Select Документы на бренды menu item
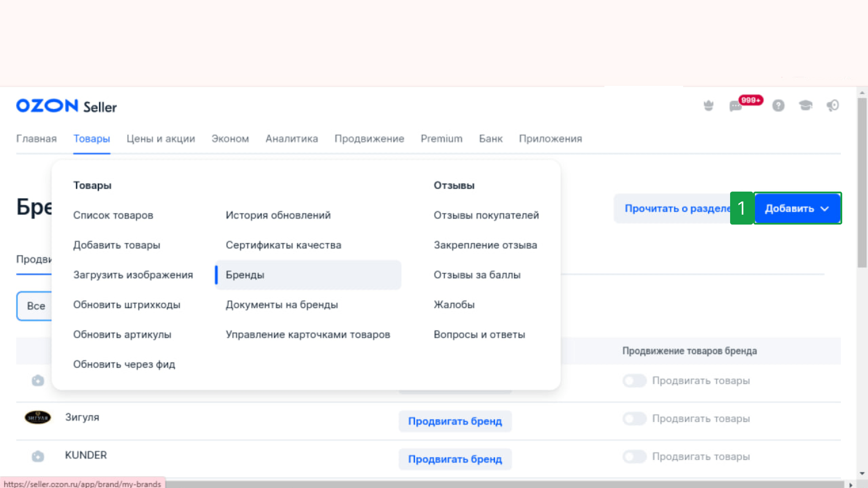Screen dimensions: 868x488 [x=282, y=305]
